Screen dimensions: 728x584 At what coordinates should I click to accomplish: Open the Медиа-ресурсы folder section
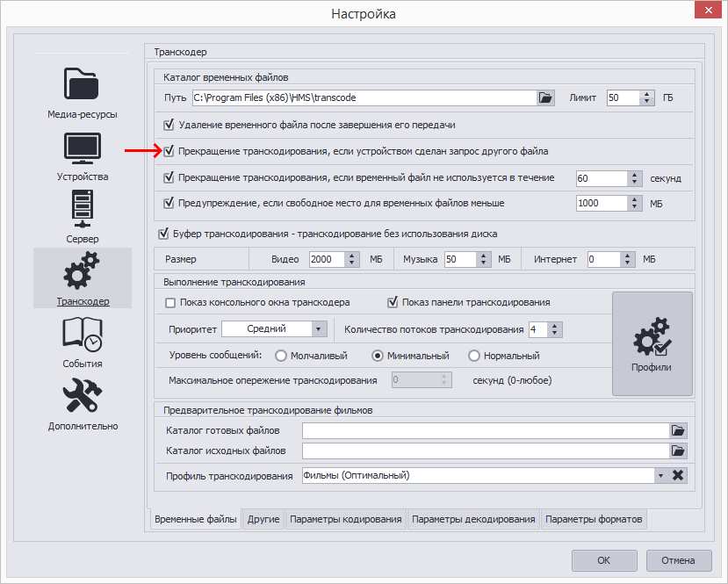click(x=83, y=91)
